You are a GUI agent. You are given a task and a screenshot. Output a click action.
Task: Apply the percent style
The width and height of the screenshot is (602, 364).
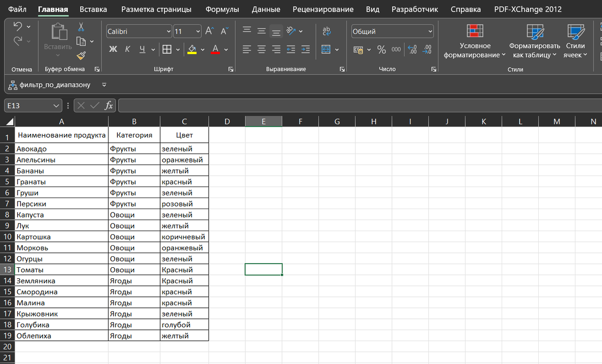pos(382,49)
